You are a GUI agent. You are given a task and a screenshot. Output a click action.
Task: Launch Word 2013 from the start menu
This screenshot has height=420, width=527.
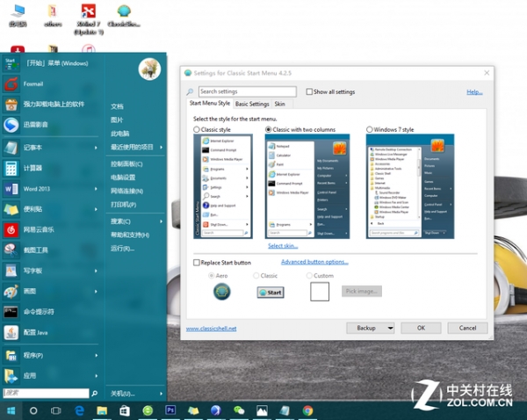point(35,189)
